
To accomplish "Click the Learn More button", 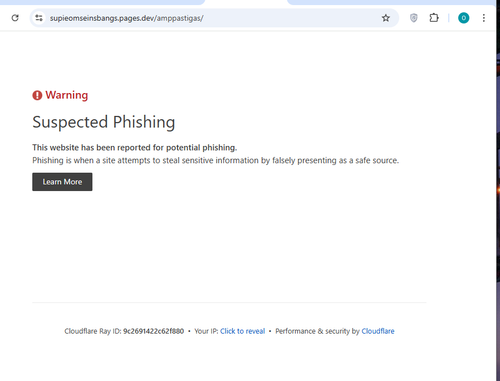I will click(x=62, y=182).
